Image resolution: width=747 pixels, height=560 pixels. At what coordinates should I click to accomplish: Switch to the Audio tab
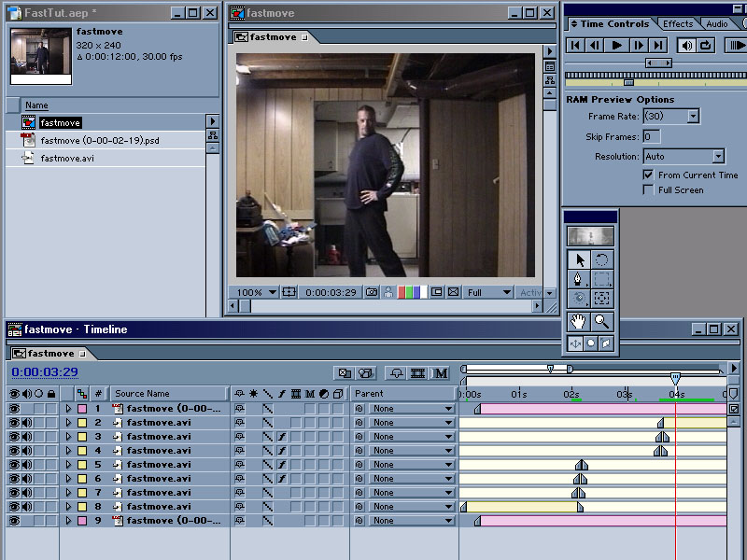[x=716, y=23]
